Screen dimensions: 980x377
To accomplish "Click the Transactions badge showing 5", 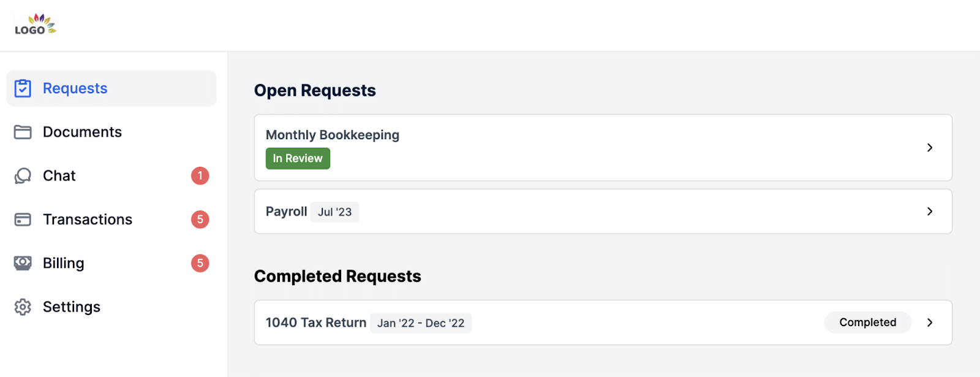I will pyautogui.click(x=200, y=219).
